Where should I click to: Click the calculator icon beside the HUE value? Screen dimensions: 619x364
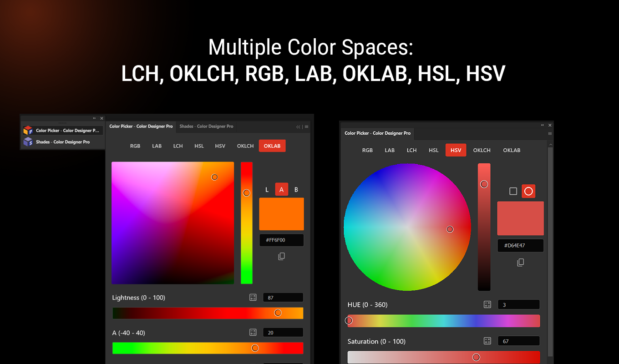point(487,304)
